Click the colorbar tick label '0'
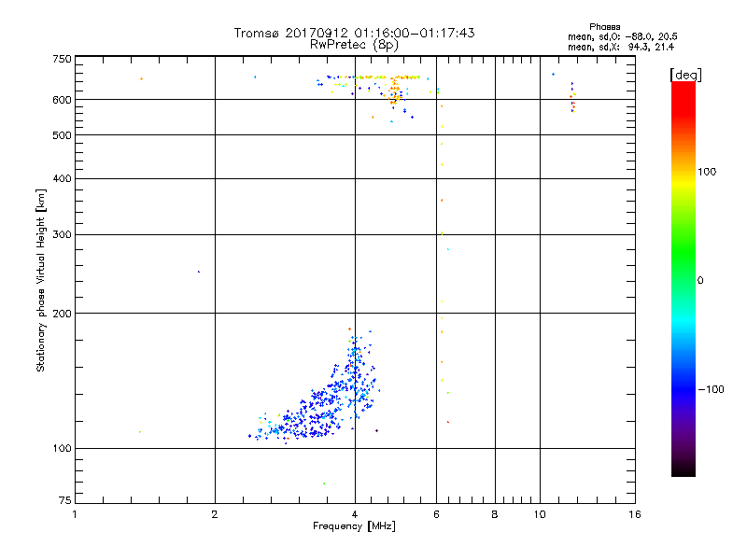This screenshot has width=747, height=560. (700, 281)
